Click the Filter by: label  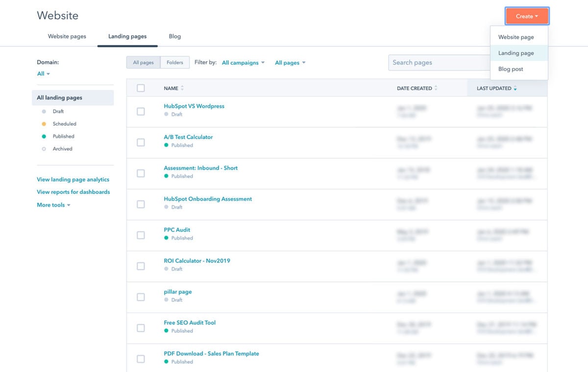205,63
